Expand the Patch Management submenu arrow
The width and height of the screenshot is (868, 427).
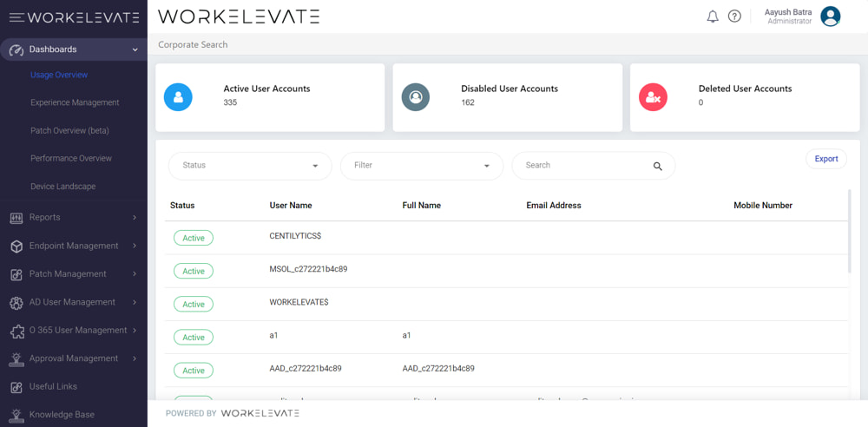point(135,273)
